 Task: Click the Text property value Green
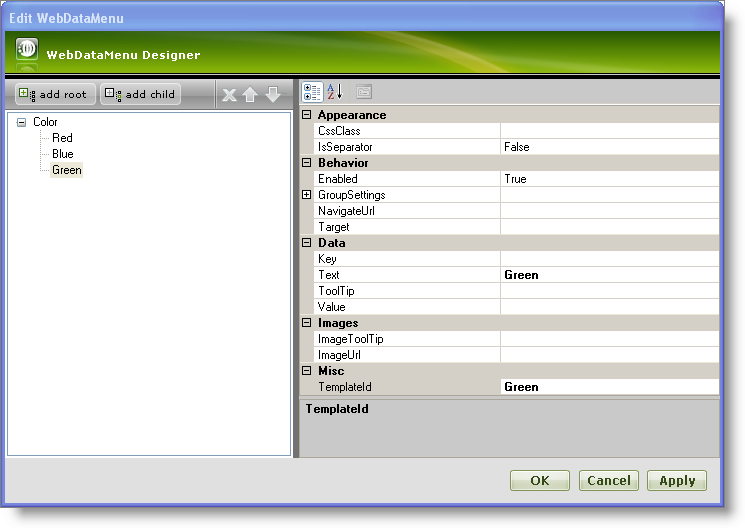(x=608, y=275)
